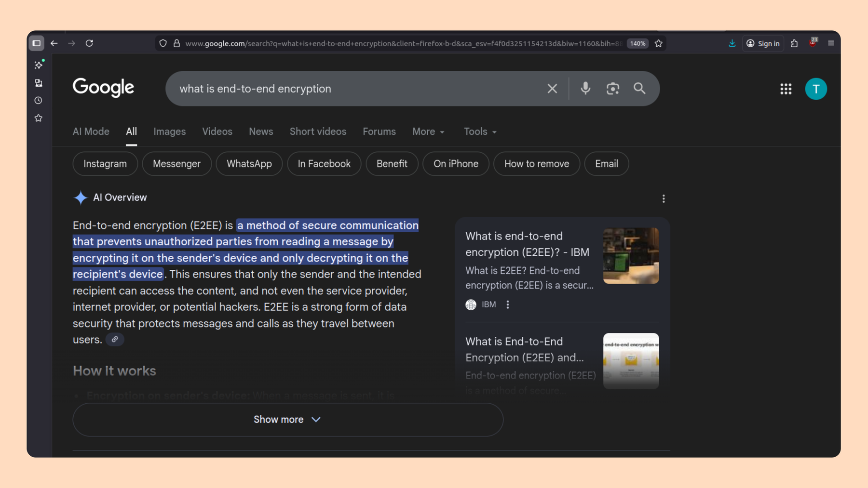This screenshot has width=868, height=488.
Task: Search by image with camera lens
Action: point(613,89)
